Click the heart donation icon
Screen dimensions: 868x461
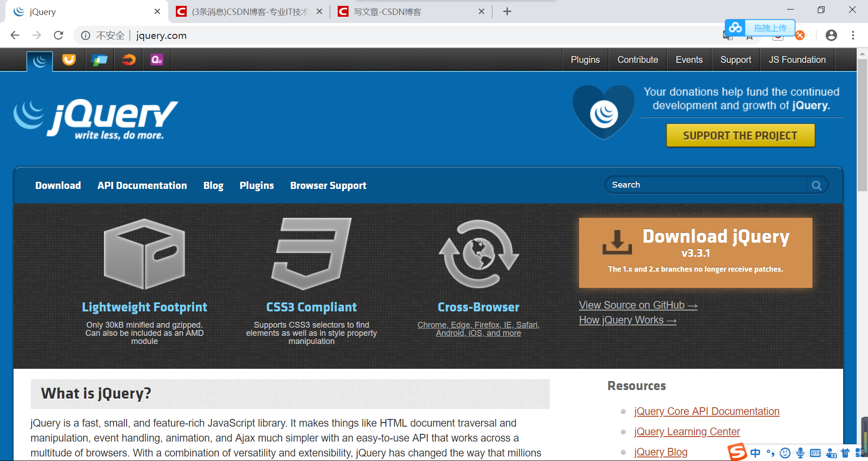click(x=604, y=112)
